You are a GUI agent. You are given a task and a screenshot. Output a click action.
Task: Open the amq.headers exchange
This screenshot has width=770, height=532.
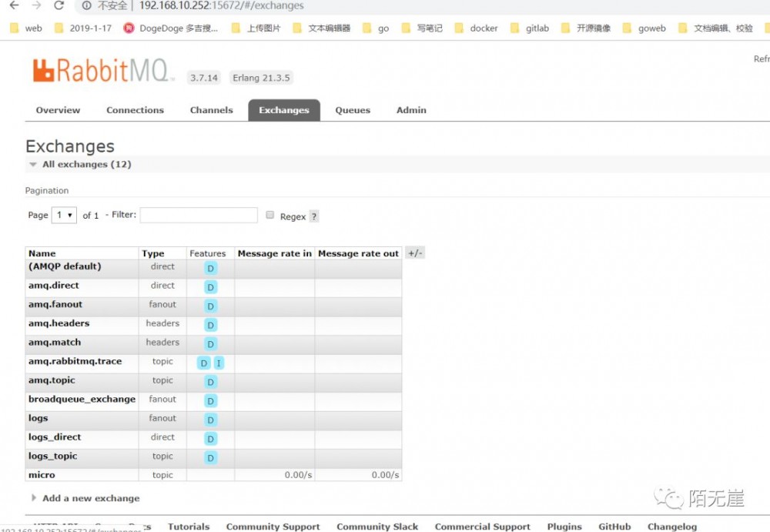click(x=59, y=323)
